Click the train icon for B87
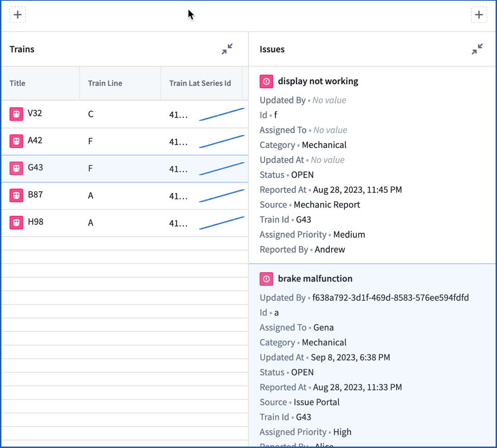Screen dimensions: 497x448 (16, 195)
